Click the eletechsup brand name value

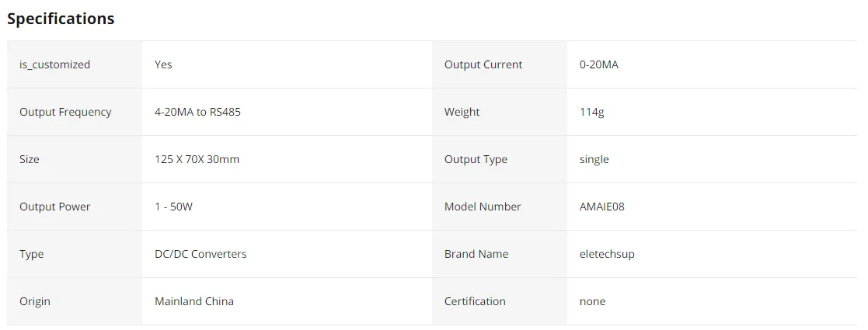pyautogui.click(x=607, y=254)
